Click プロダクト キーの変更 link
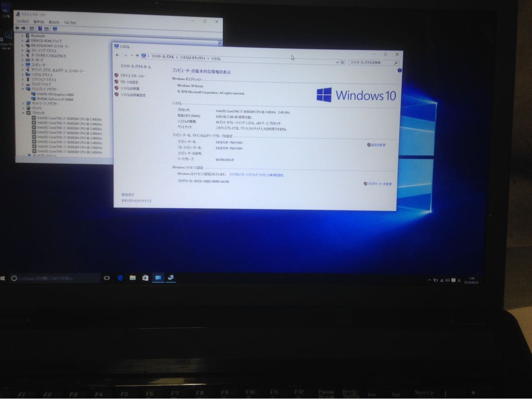Viewport: 532px width, 399px height. (379, 184)
